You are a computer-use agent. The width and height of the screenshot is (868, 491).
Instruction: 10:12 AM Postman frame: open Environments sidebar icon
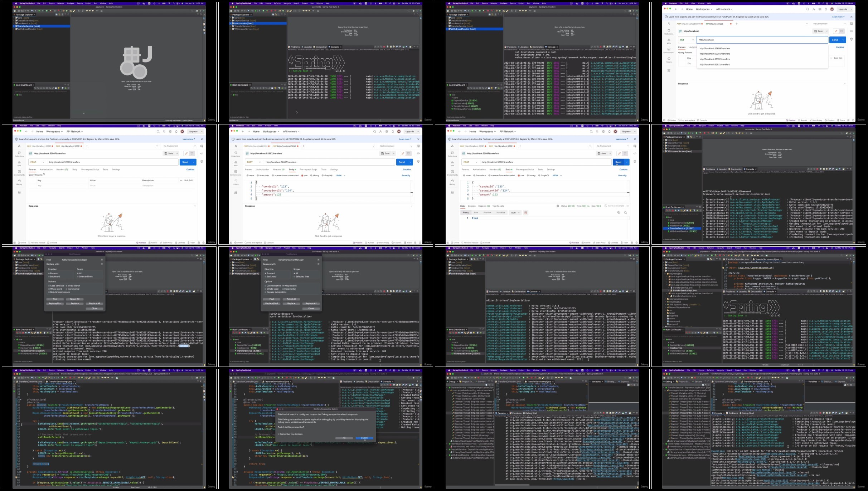[x=452, y=173]
